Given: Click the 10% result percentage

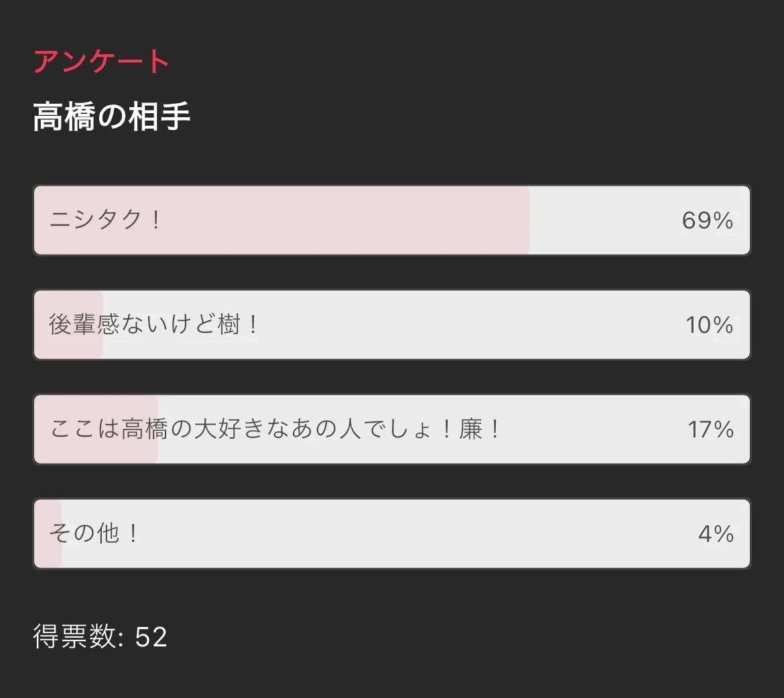Looking at the screenshot, I should pos(709,325).
